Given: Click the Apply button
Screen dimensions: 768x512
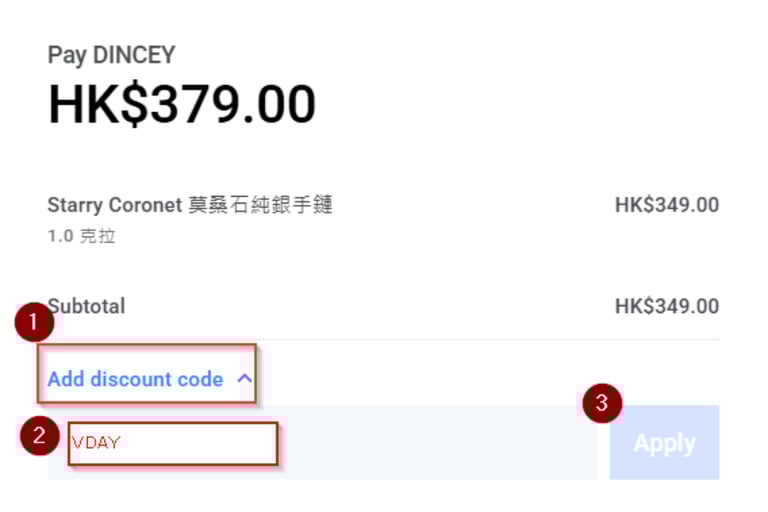Looking at the screenshot, I should coord(664,442).
